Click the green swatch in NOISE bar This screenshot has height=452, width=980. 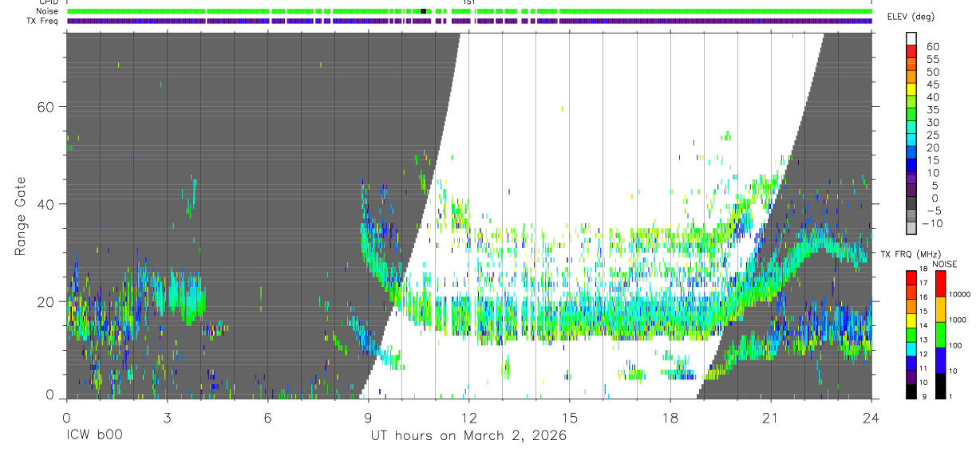pos(940,333)
